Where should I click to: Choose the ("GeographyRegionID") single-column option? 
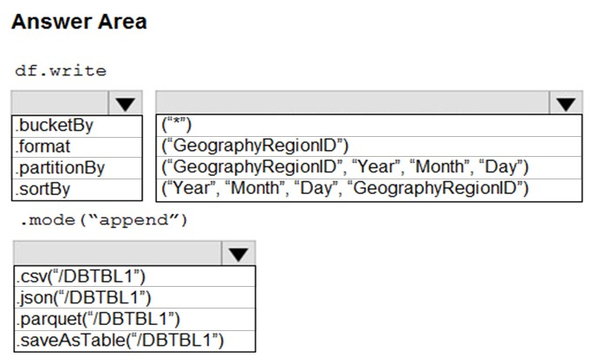(369, 146)
